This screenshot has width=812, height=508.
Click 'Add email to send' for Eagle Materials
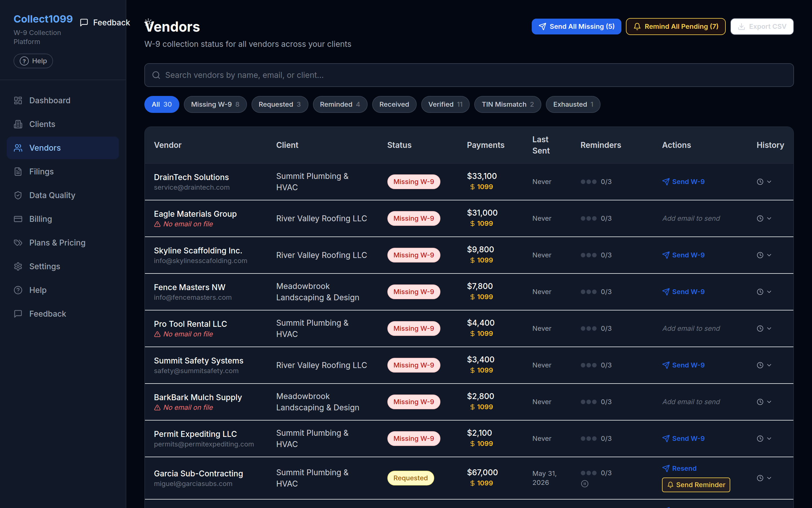click(x=691, y=218)
